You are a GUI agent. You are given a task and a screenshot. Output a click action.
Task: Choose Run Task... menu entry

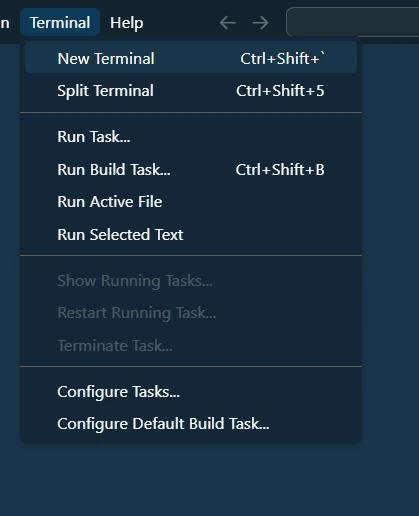coord(191,137)
